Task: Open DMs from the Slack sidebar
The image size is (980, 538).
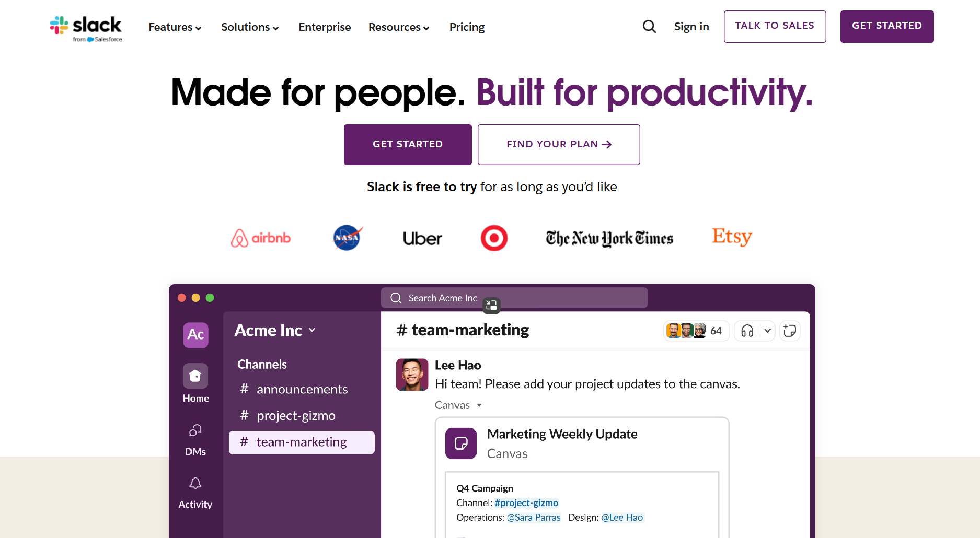Action: pos(195,429)
